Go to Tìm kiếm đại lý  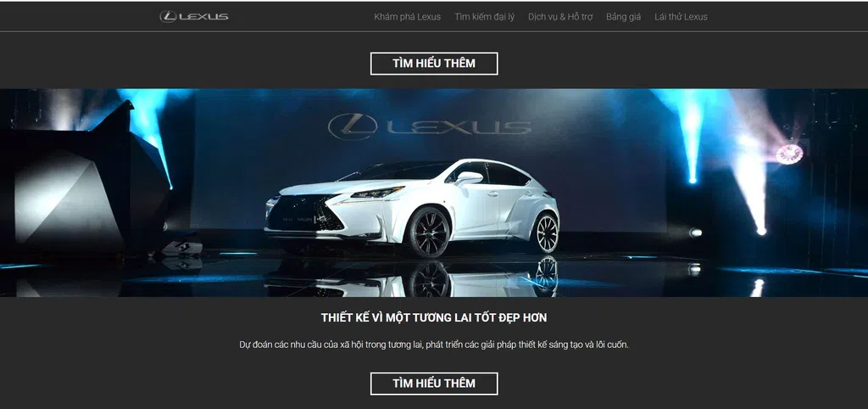click(x=484, y=17)
